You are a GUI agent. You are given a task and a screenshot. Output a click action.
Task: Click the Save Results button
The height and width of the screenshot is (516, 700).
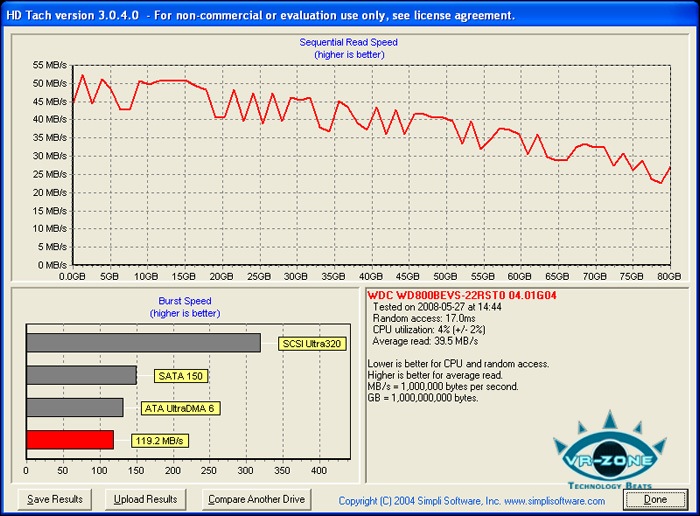pyautogui.click(x=55, y=499)
